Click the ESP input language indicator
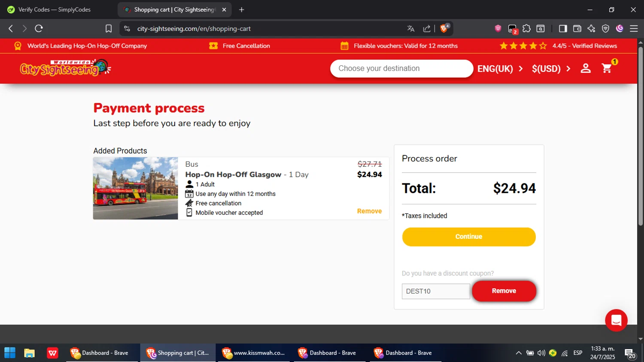 click(578, 353)
